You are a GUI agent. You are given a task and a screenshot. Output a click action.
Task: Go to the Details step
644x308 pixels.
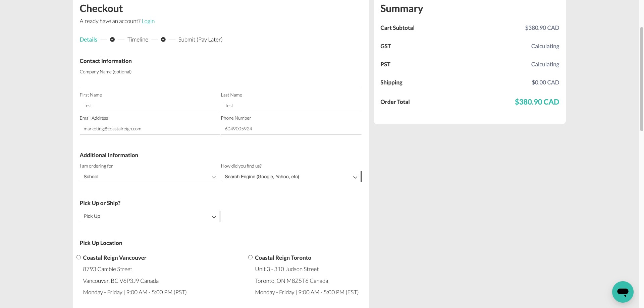tap(89, 40)
